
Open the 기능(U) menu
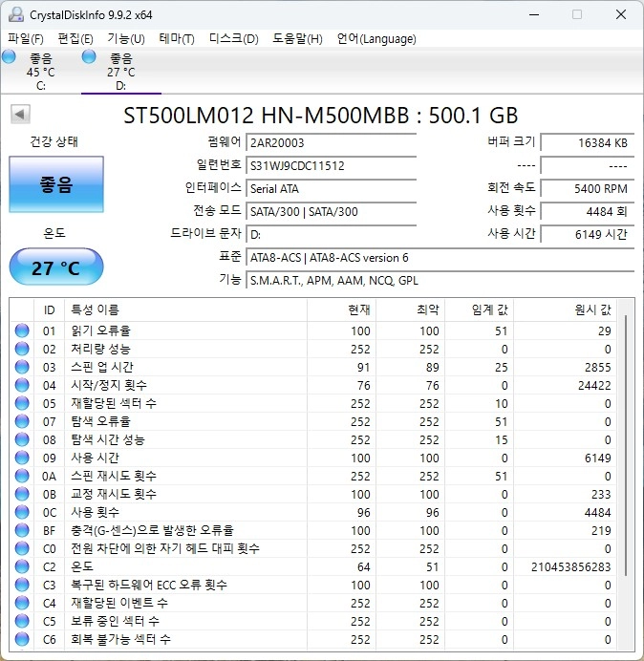pos(126,39)
